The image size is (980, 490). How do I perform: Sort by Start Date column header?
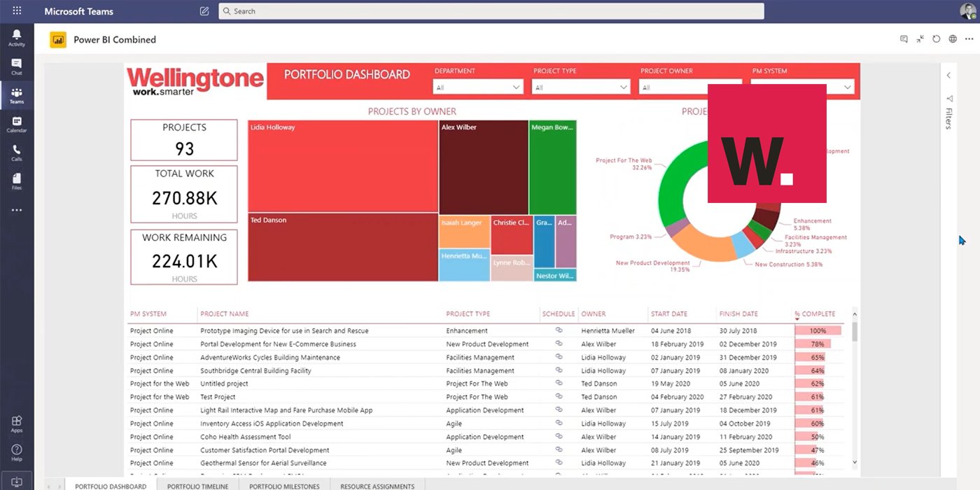(669, 314)
